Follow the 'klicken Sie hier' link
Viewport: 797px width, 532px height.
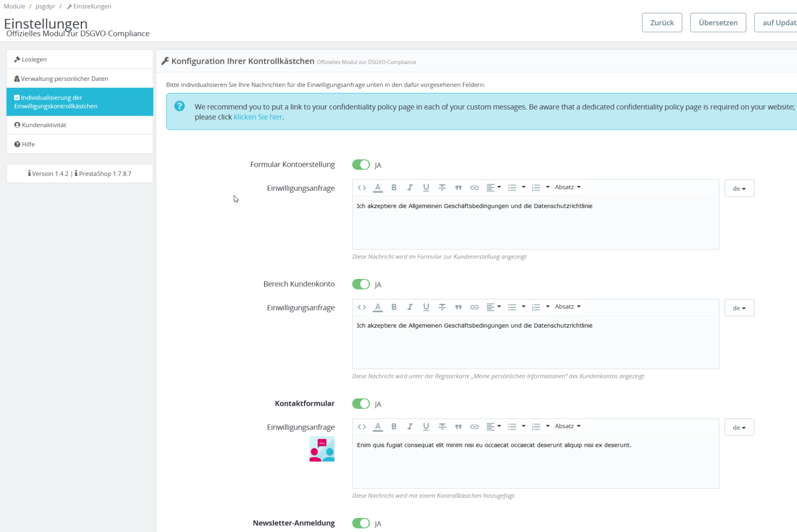pos(258,117)
